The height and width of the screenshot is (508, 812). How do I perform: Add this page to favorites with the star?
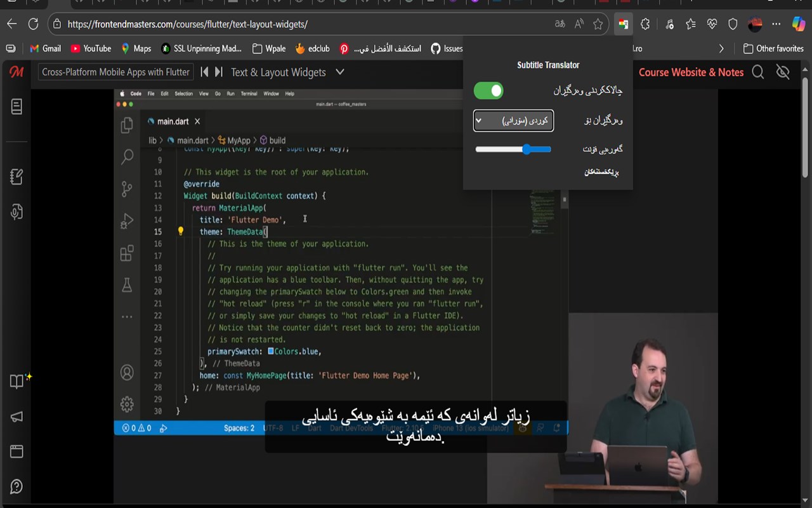point(598,24)
